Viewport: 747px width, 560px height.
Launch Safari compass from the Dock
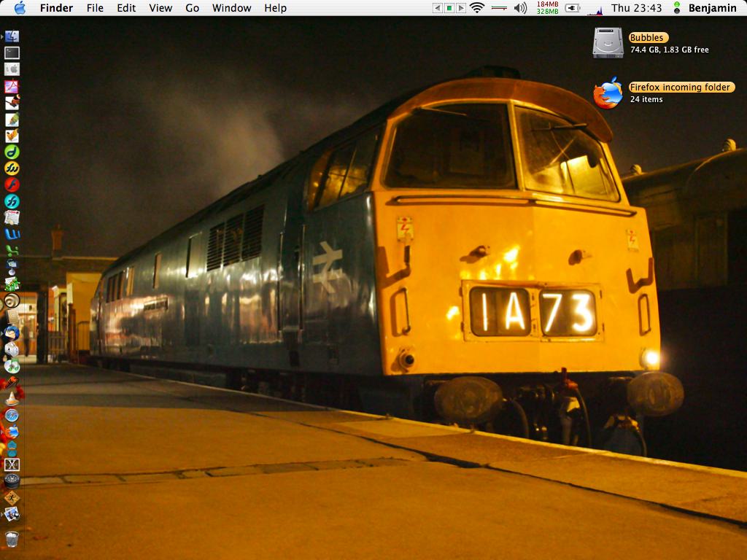point(12,416)
